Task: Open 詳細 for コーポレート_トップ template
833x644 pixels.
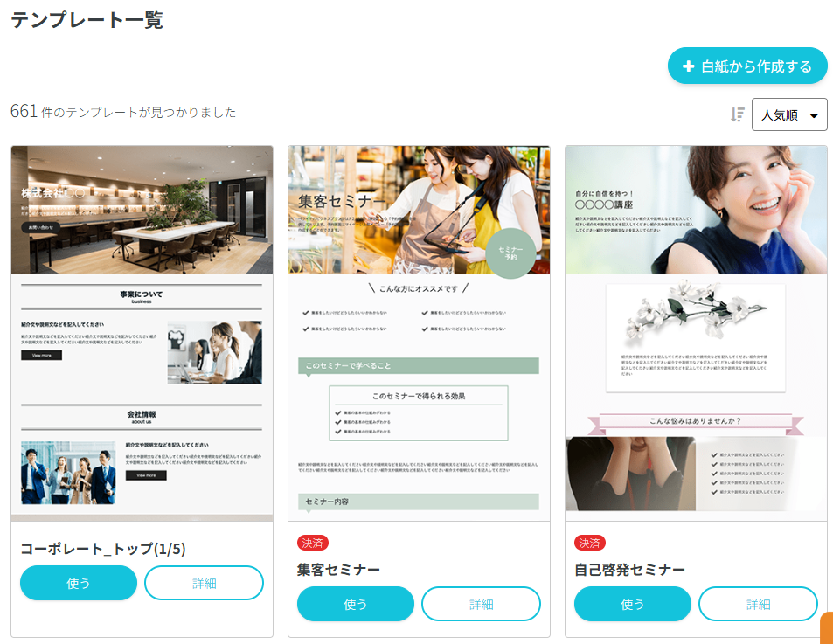Action: tap(204, 583)
